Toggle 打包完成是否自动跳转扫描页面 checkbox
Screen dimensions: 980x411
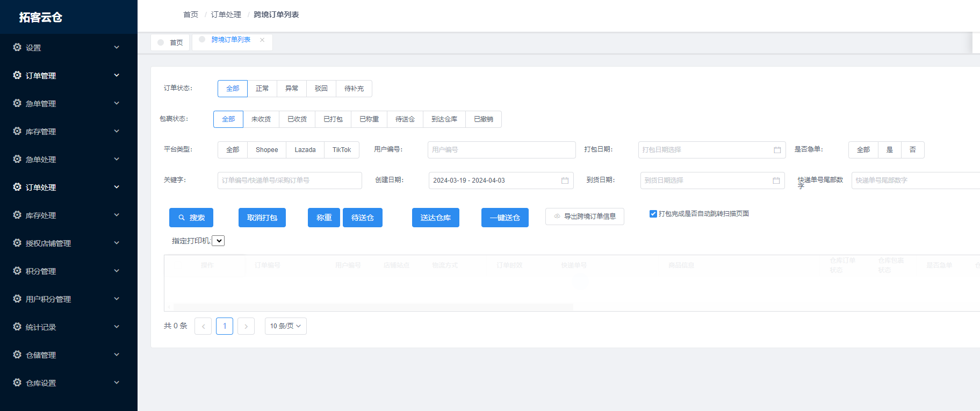point(653,214)
